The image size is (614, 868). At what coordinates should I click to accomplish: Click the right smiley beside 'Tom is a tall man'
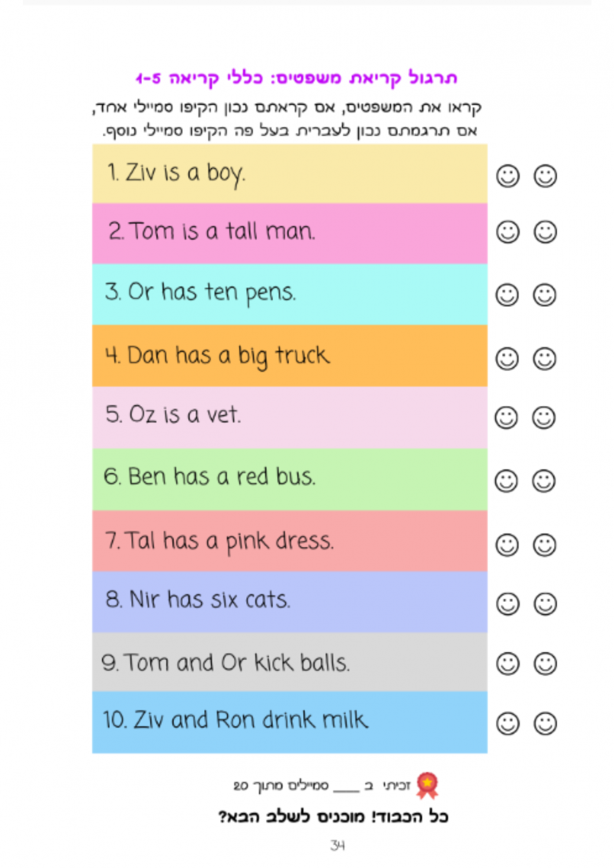click(545, 232)
